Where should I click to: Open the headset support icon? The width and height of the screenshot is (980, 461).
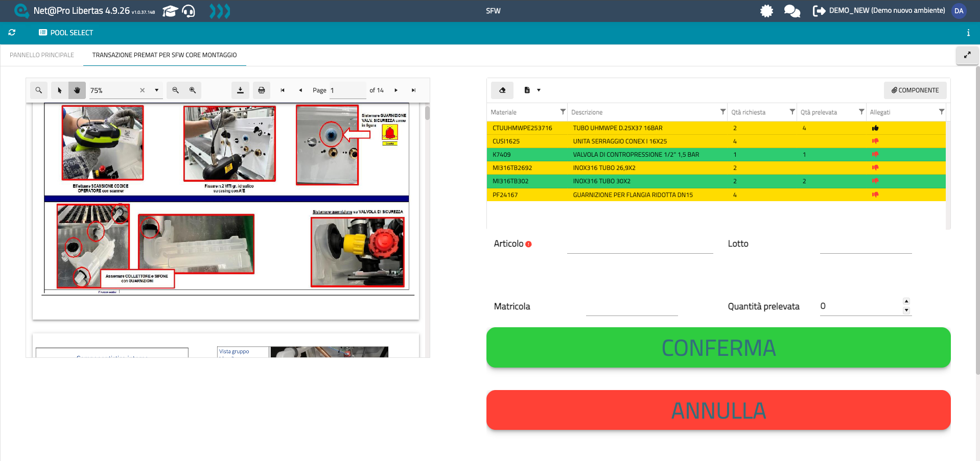click(x=189, y=11)
